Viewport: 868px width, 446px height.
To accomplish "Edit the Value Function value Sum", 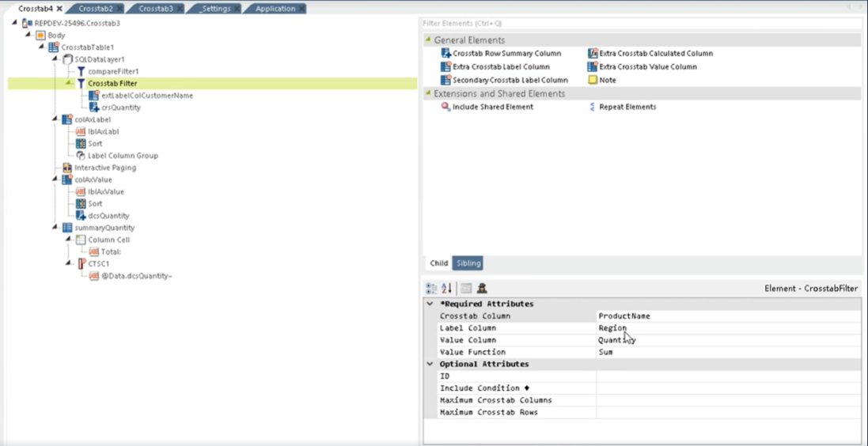I will tap(729, 352).
